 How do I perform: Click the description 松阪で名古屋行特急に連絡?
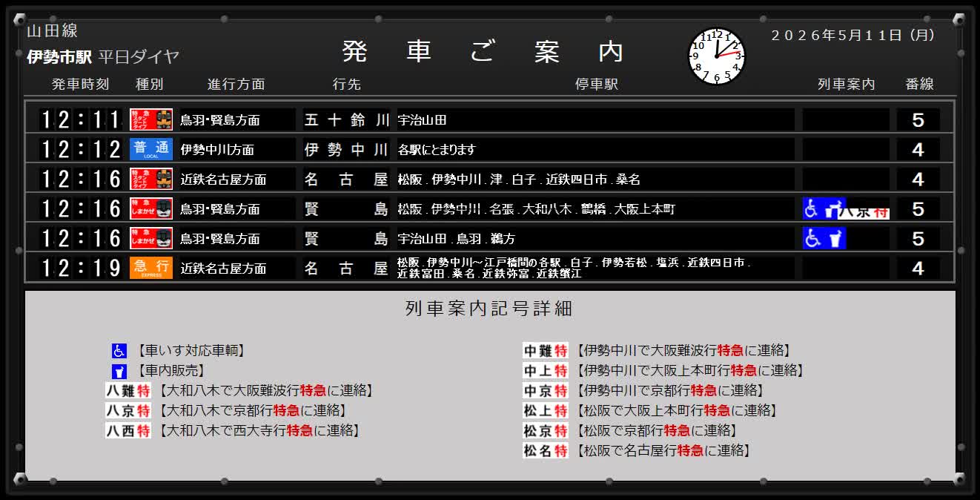click(663, 451)
